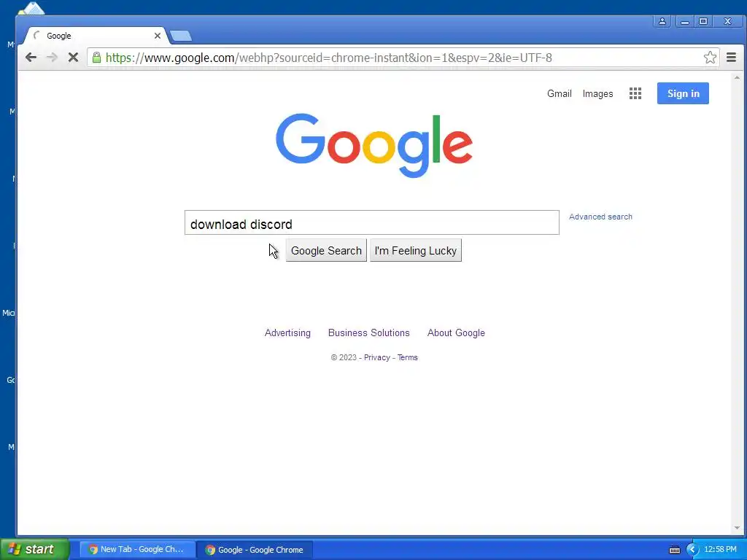The width and height of the screenshot is (747, 560).
Task: Open the Chrome hamburger menu
Action: [731, 58]
